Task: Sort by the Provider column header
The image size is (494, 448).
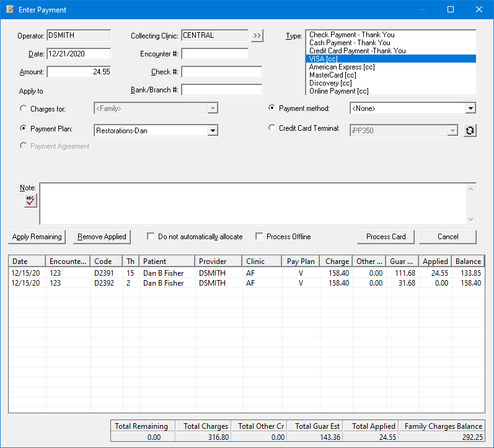Action: pyautogui.click(x=219, y=261)
